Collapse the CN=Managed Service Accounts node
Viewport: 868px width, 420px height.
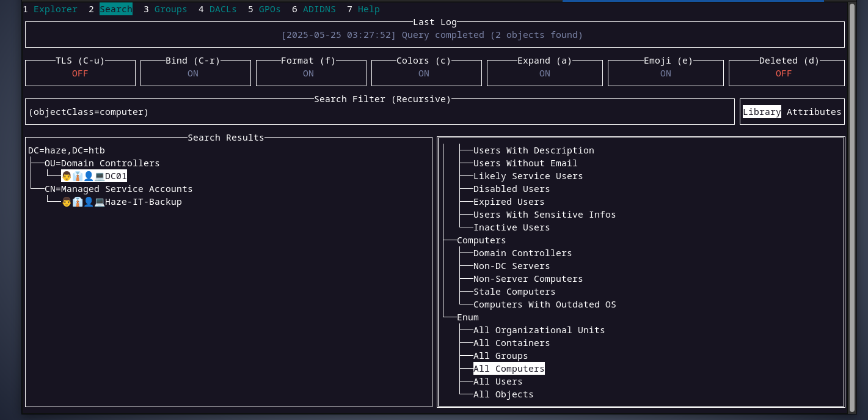[x=118, y=189]
